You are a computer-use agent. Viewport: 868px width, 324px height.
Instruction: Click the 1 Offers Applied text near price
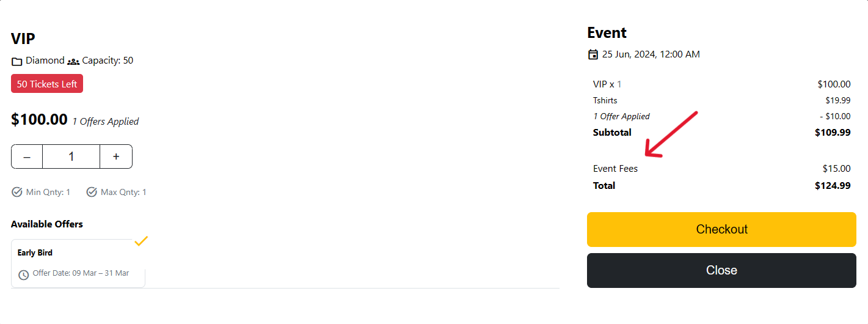106,122
